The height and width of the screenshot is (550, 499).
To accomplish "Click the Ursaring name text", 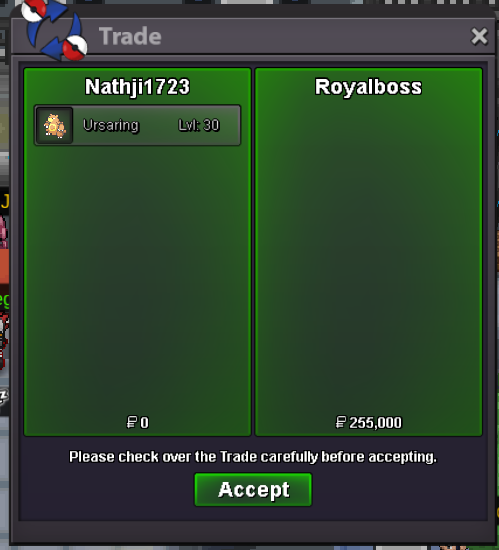I will pos(111,125).
